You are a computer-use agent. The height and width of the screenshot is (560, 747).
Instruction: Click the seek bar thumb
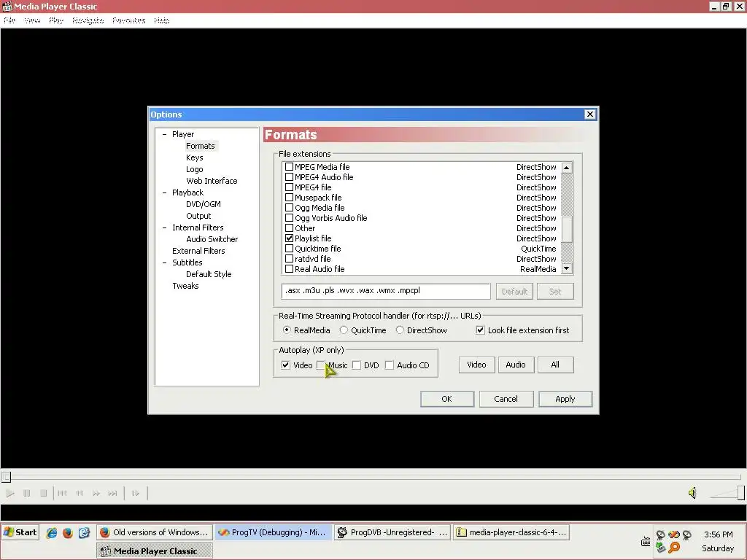coord(6,477)
